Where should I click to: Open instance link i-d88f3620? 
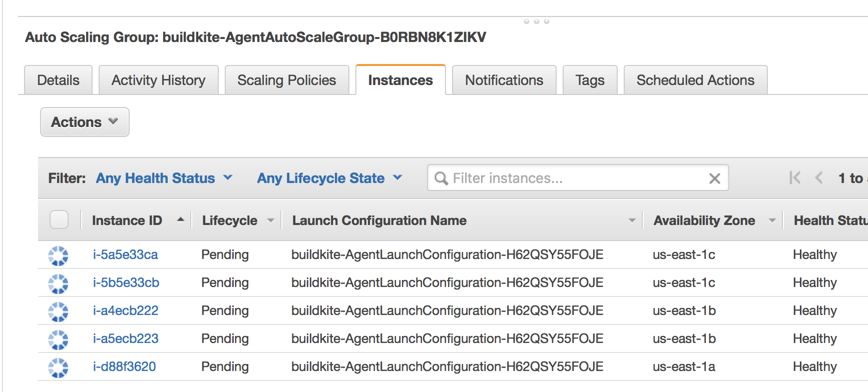pyautogui.click(x=124, y=366)
